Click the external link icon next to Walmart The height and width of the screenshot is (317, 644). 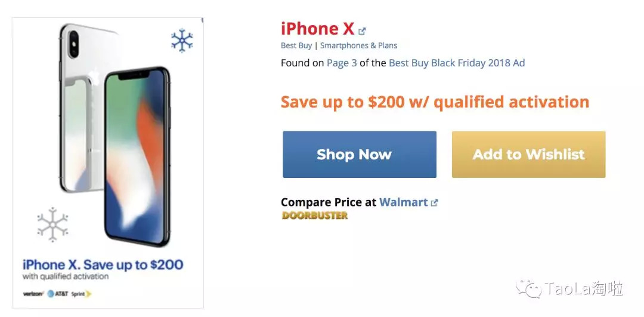click(x=434, y=203)
